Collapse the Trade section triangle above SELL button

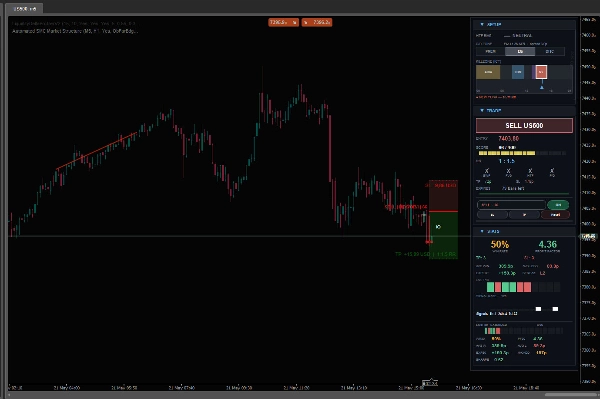click(482, 111)
